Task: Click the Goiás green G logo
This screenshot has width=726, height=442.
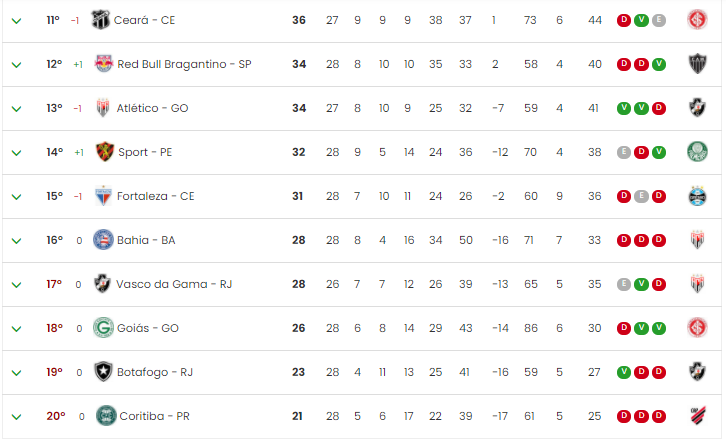Action: click(x=103, y=328)
